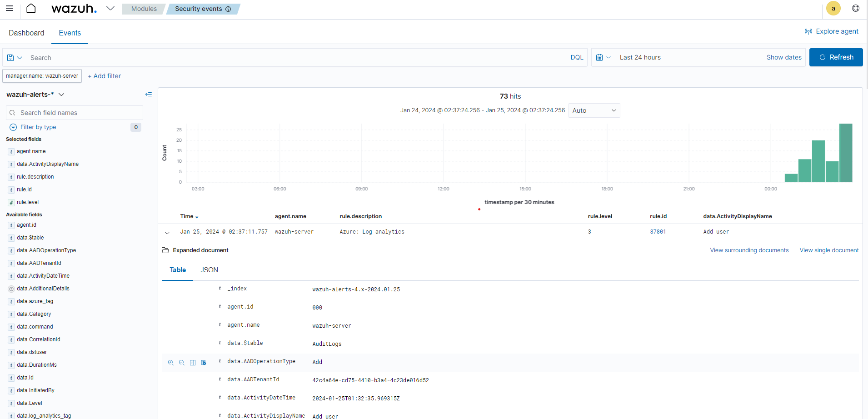Open the saved queries menu

pos(15,58)
